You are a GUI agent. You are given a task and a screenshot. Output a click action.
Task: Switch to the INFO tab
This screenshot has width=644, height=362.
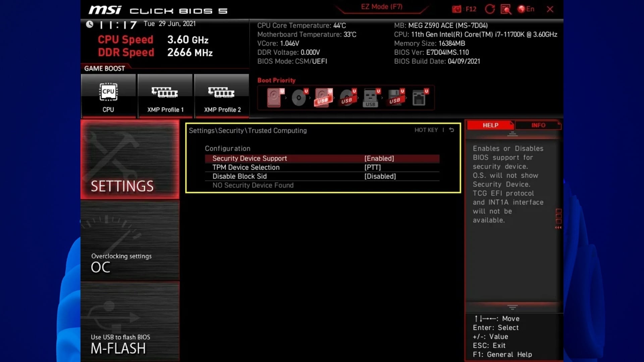[x=539, y=125]
